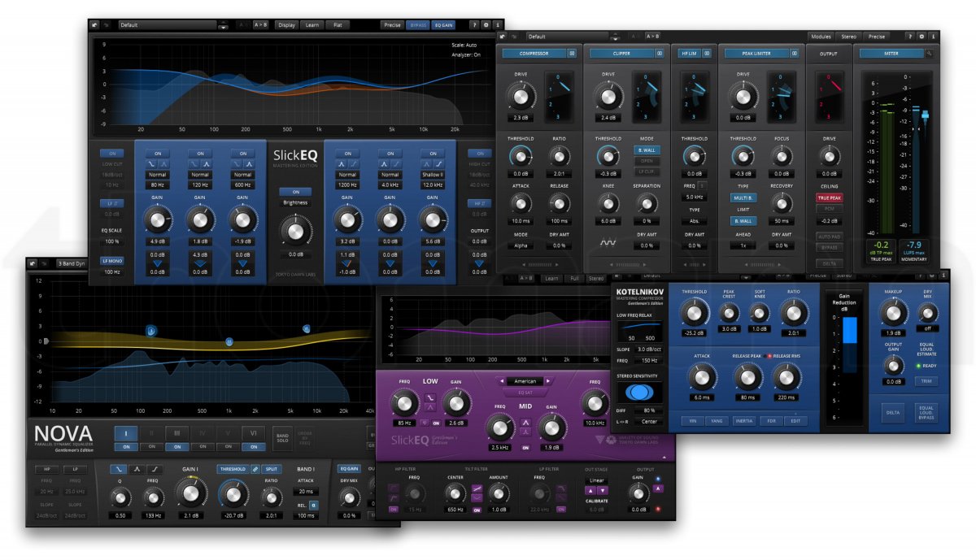This screenshot has height=560, width=976.
Task: Toggle the TRUE PEAK ceiling mode
Action: (828, 198)
